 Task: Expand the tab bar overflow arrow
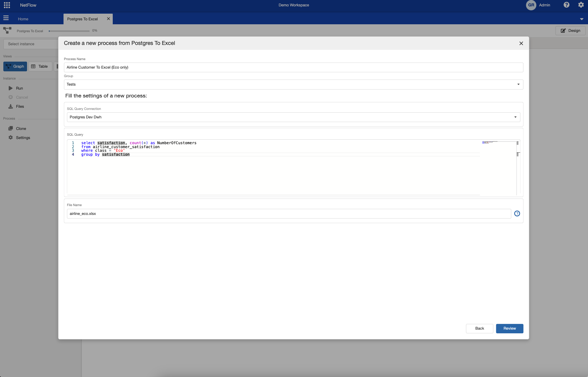(x=581, y=19)
